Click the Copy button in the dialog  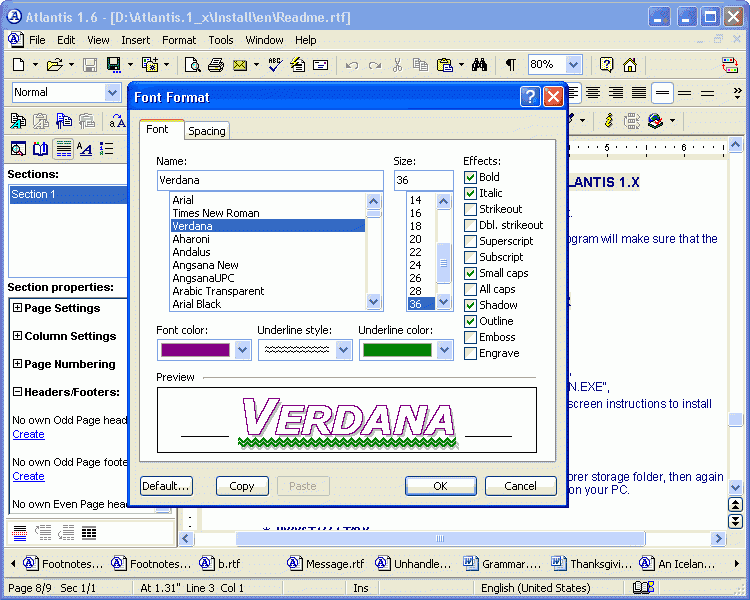242,486
